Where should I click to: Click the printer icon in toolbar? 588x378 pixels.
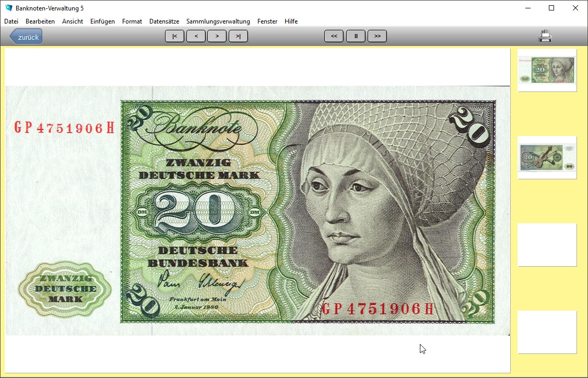click(545, 36)
